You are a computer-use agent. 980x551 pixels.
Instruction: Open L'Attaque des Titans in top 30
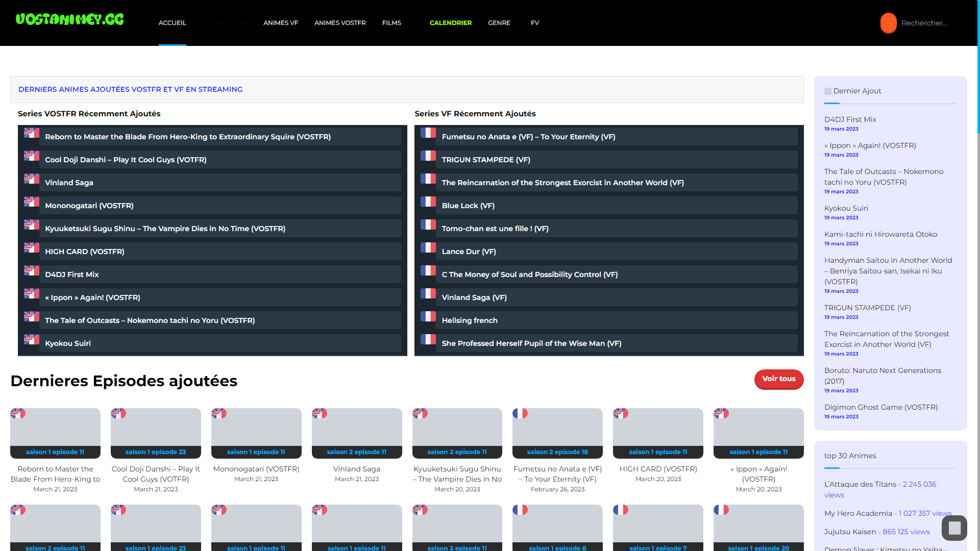coord(860,484)
